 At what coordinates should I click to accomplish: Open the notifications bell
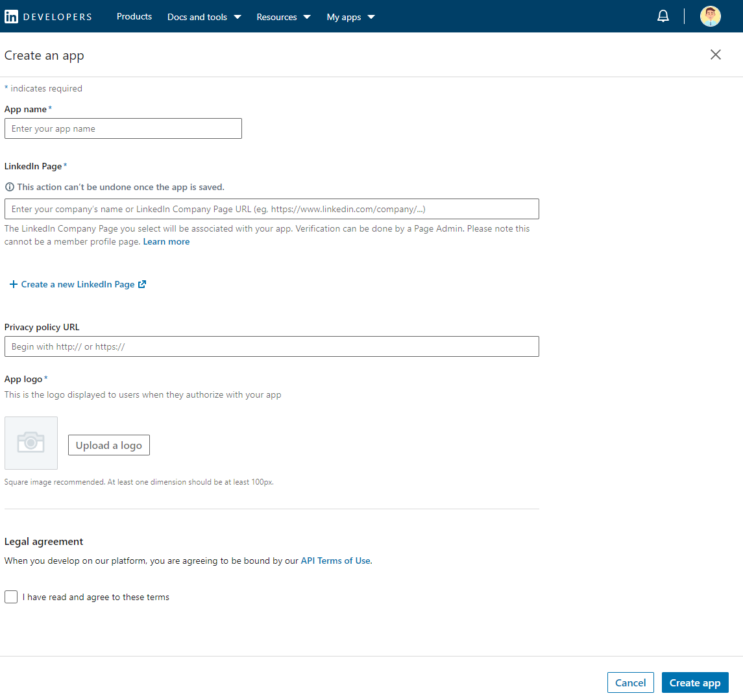click(x=663, y=16)
